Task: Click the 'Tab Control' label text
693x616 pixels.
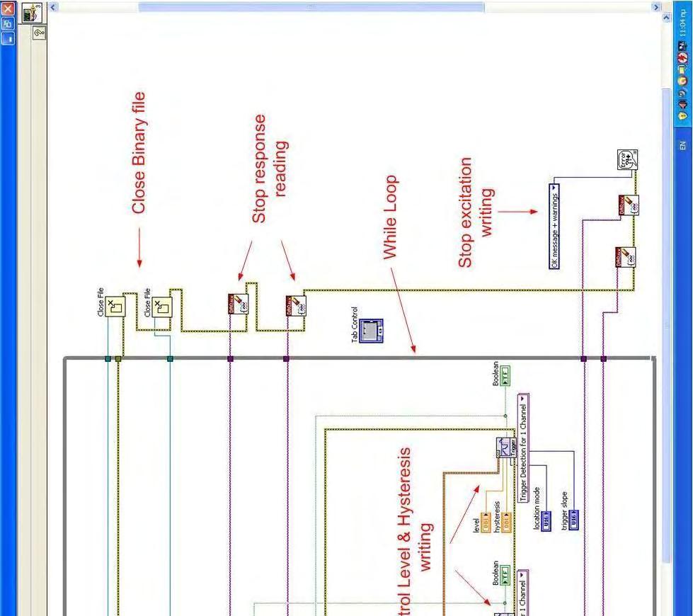Action: tap(354, 324)
